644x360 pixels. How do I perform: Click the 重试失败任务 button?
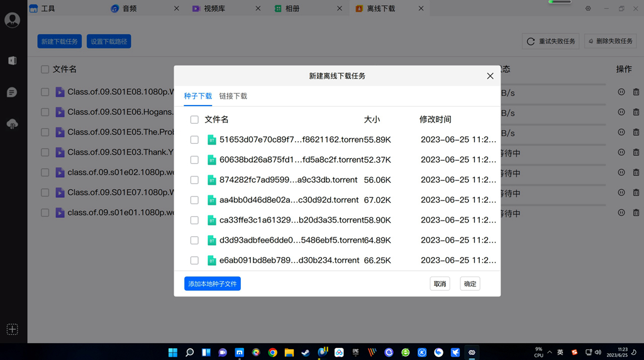point(550,41)
